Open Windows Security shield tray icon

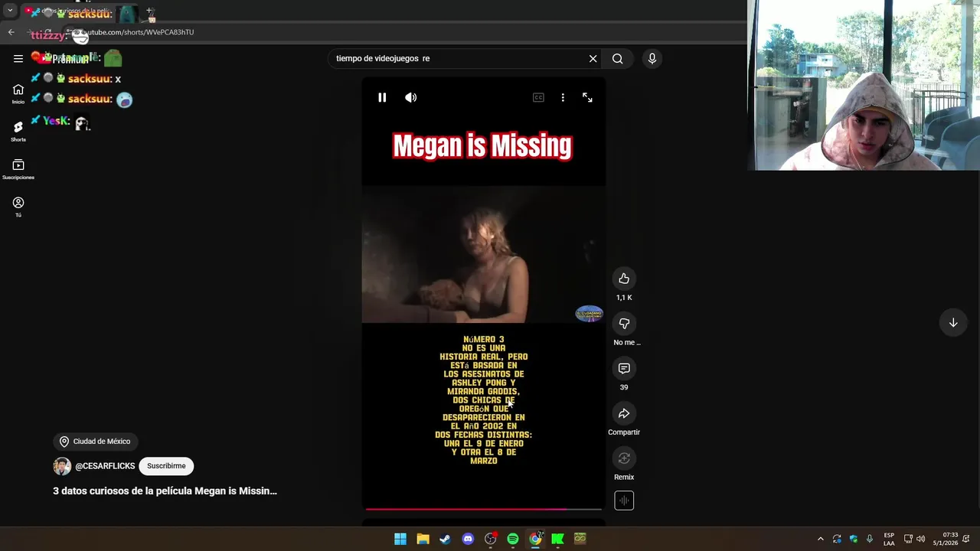coord(854,539)
